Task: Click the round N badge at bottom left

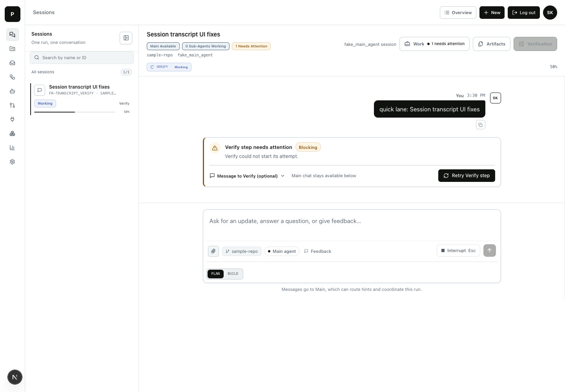Action: [x=15, y=377]
